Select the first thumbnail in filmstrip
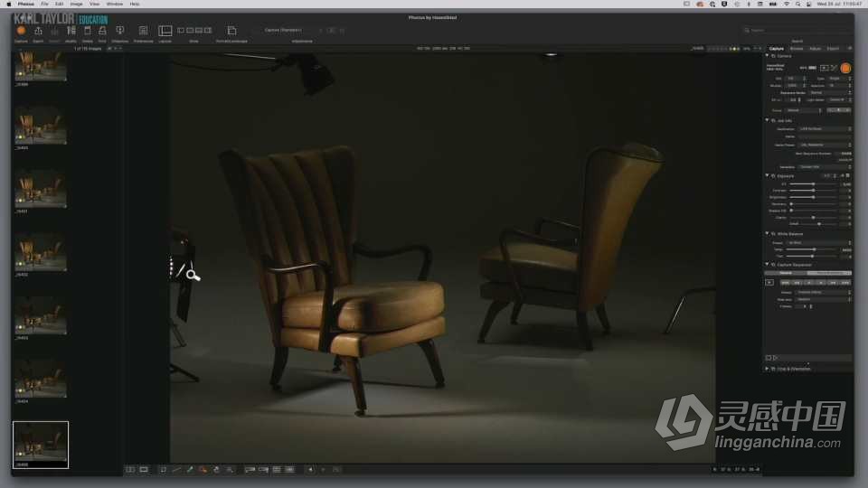868x488 pixels. click(41, 66)
